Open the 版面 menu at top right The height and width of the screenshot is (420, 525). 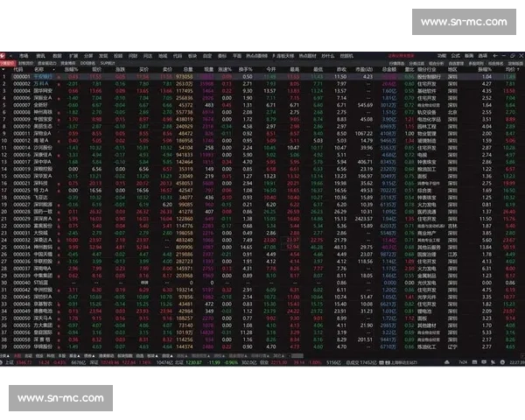coord(469,56)
